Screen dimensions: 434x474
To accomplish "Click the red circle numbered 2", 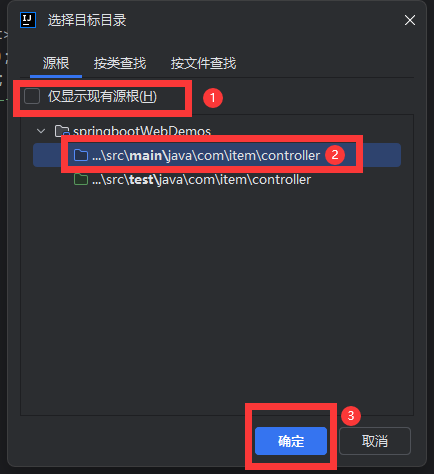I will point(335,155).
